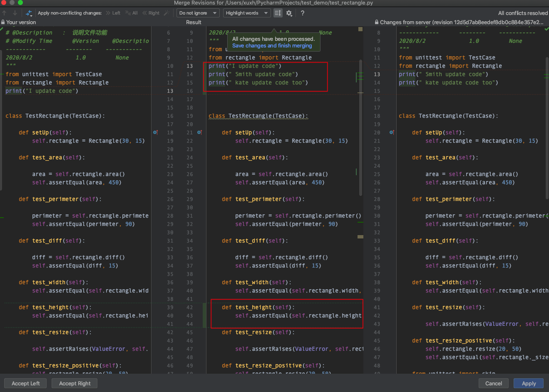This screenshot has height=392, width=549.
Task: Click the lock icon beside 'Changes from server'
Action: (377, 22)
